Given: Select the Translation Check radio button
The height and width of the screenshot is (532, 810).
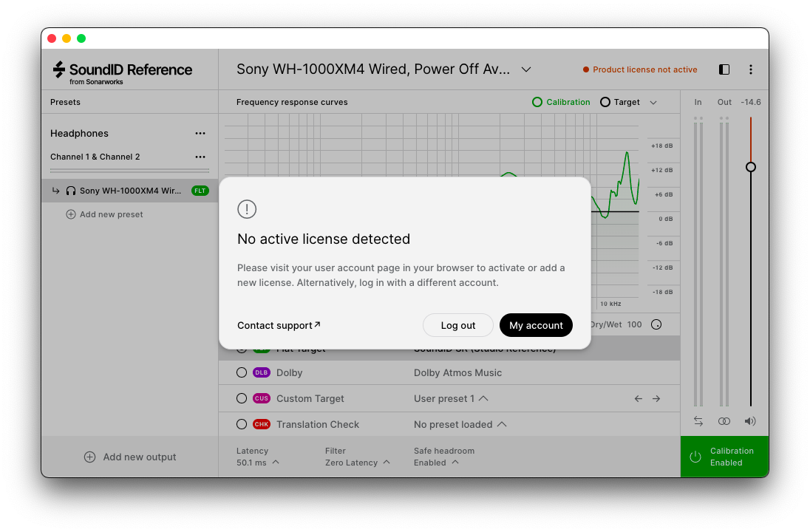Looking at the screenshot, I should coord(241,424).
